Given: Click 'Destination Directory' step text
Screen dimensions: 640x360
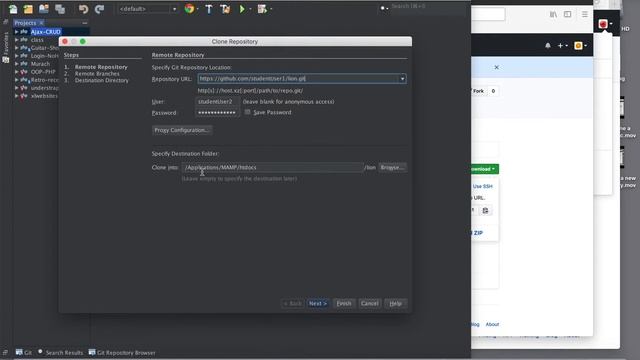Looking at the screenshot, I should click(x=102, y=80).
